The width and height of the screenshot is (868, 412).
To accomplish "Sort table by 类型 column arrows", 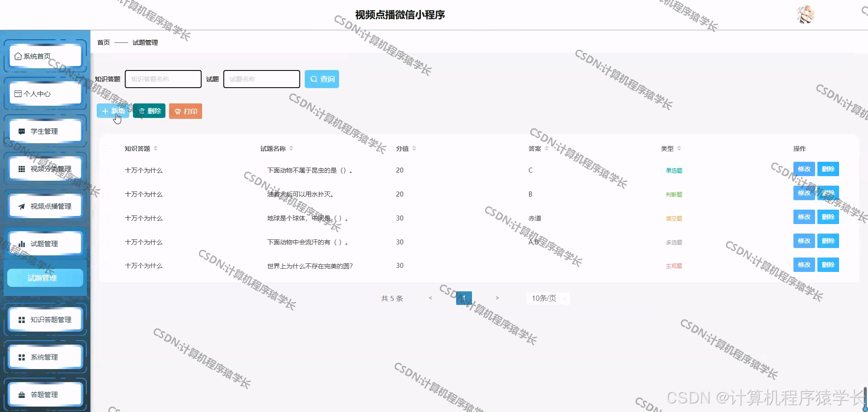I will click(679, 149).
